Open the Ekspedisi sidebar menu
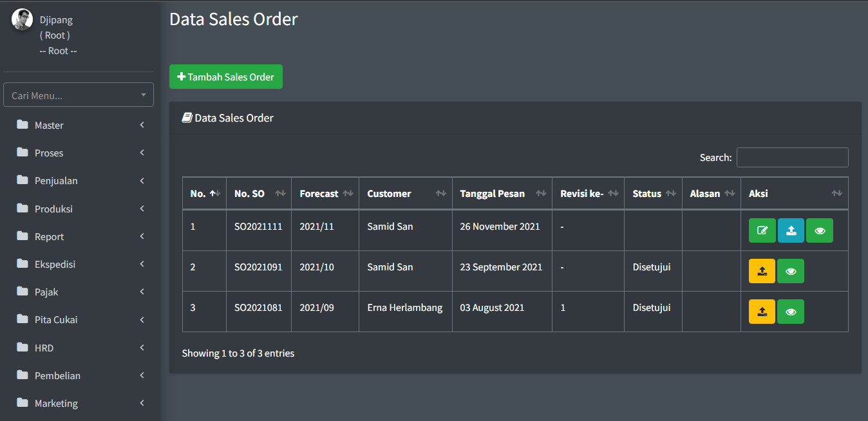868x421 pixels. pyautogui.click(x=55, y=265)
